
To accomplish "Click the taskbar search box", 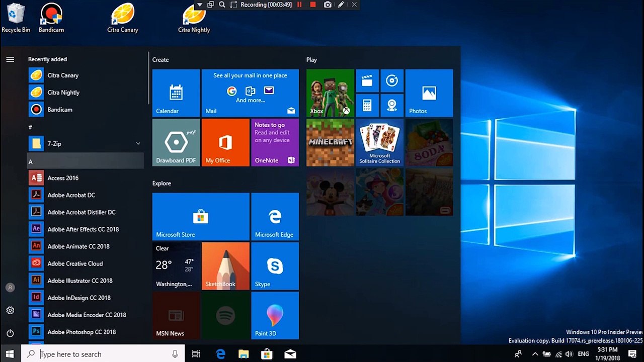I will [x=103, y=354].
